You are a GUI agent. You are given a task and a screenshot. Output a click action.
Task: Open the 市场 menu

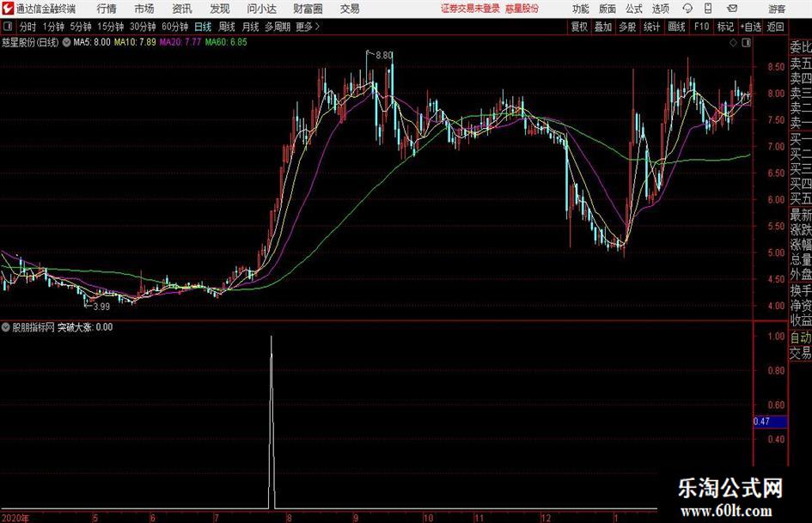pyautogui.click(x=144, y=9)
